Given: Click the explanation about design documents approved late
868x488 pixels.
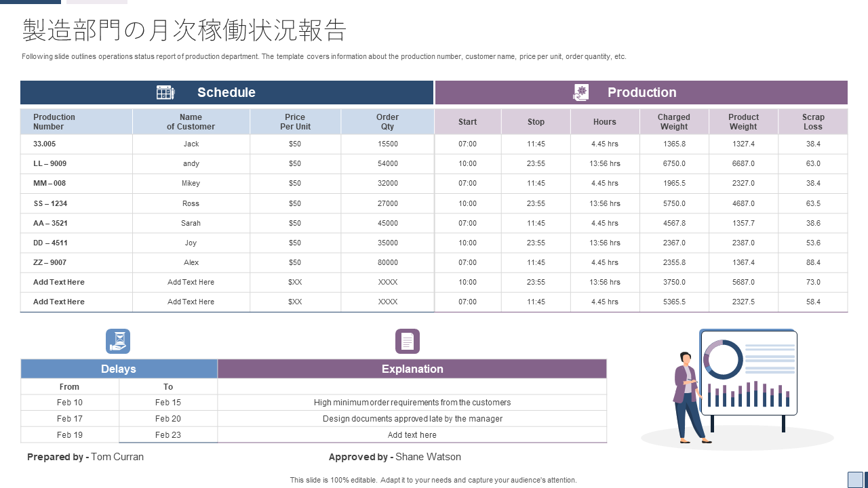Looking at the screenshot, I should coord(412,419).
